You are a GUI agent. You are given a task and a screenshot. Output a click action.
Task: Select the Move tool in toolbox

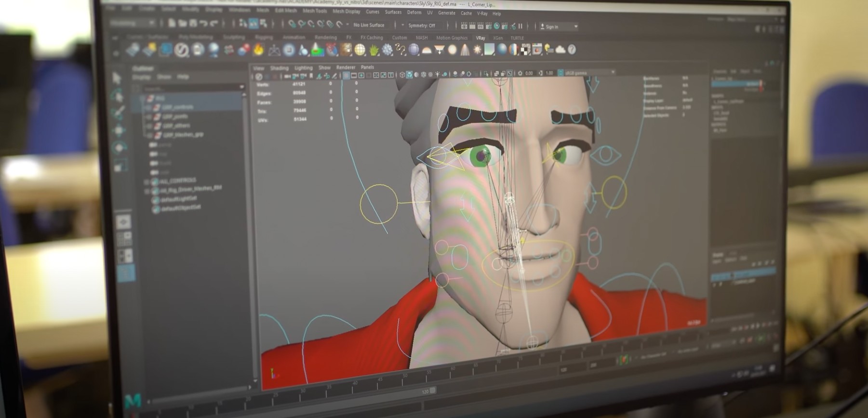point(119,131)
